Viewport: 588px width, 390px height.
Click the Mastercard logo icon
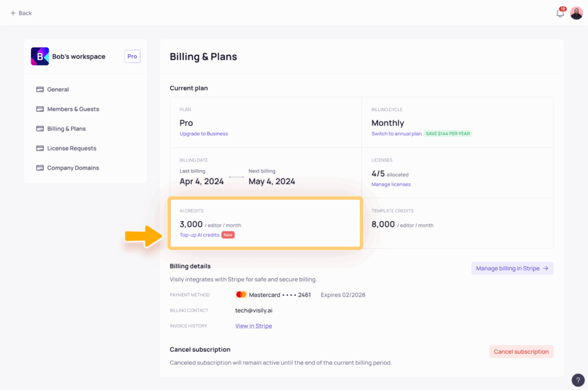[241, 295]
